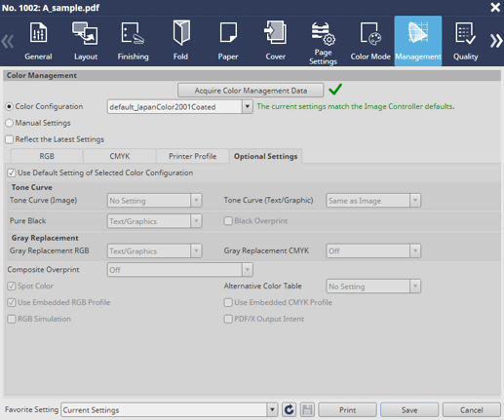Click the refresh favorite setting icon
This screenshot has width=504, height=420.
pyautogui.click(x=289, y=410)
